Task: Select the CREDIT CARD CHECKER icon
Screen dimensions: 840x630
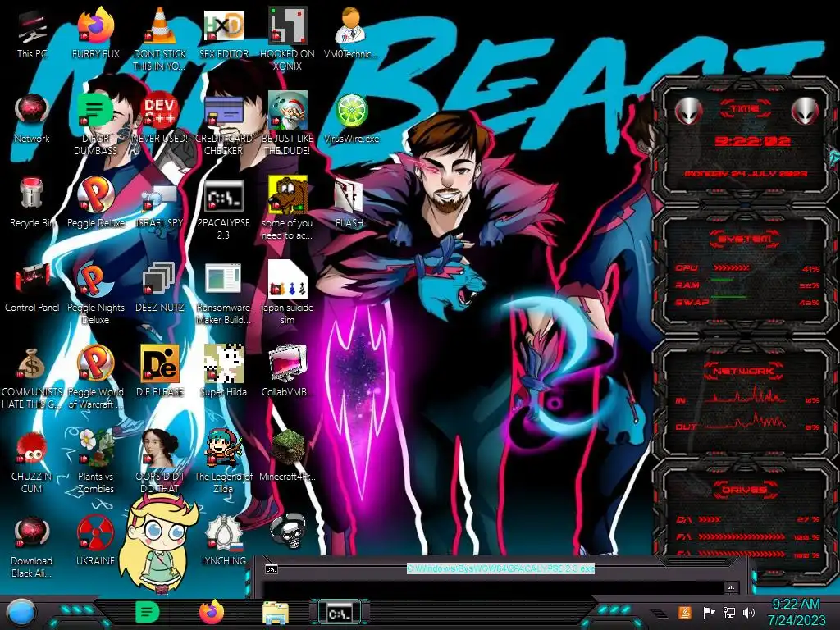Action: pyautogui.click(x=223, y=125)
